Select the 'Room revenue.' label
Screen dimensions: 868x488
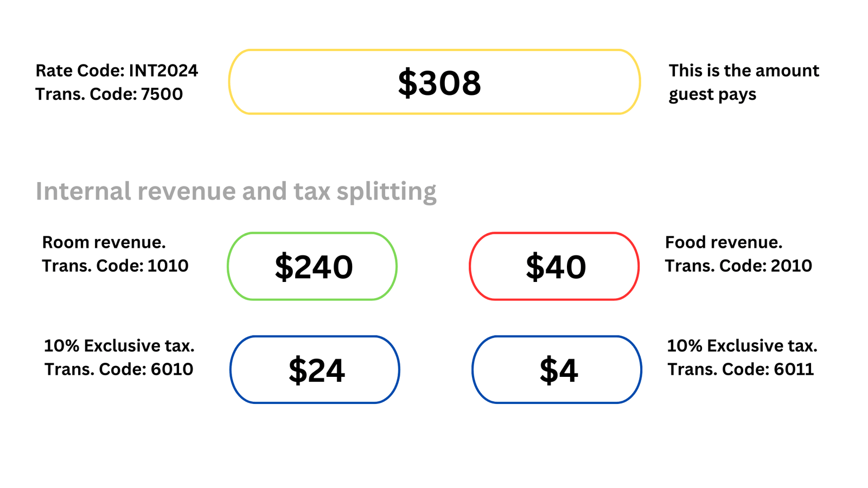click(104, 242)
